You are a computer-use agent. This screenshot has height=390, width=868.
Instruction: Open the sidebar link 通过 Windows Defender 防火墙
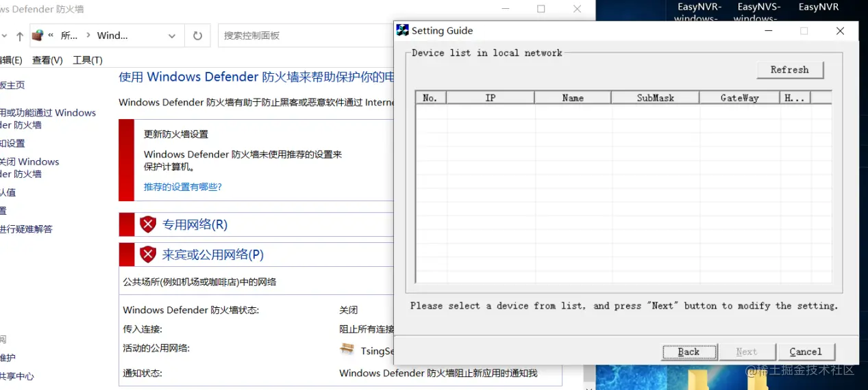(48, 118)
